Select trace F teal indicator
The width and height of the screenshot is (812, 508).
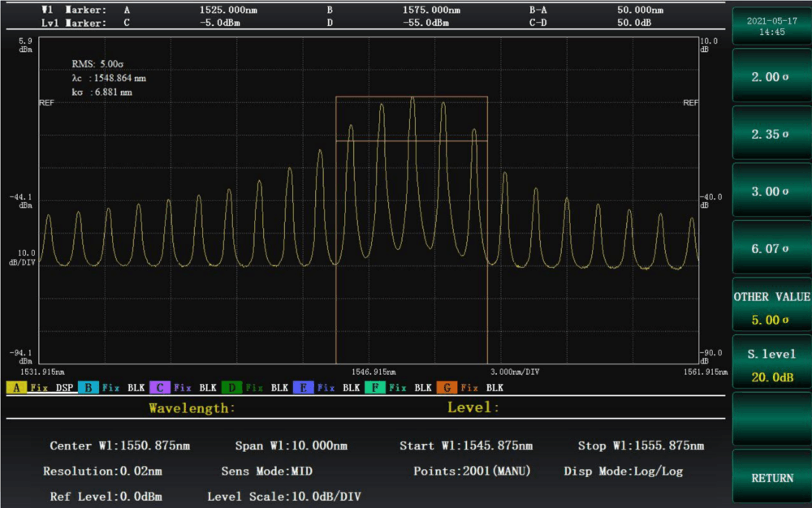pos(374,388)
